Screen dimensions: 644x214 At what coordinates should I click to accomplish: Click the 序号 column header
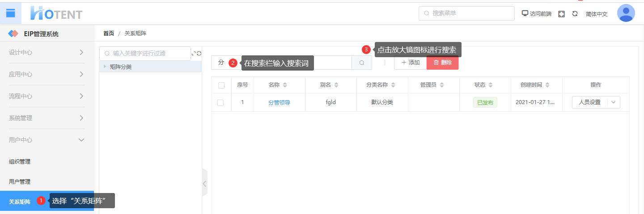pyautogui.click(x=242, y=85)
